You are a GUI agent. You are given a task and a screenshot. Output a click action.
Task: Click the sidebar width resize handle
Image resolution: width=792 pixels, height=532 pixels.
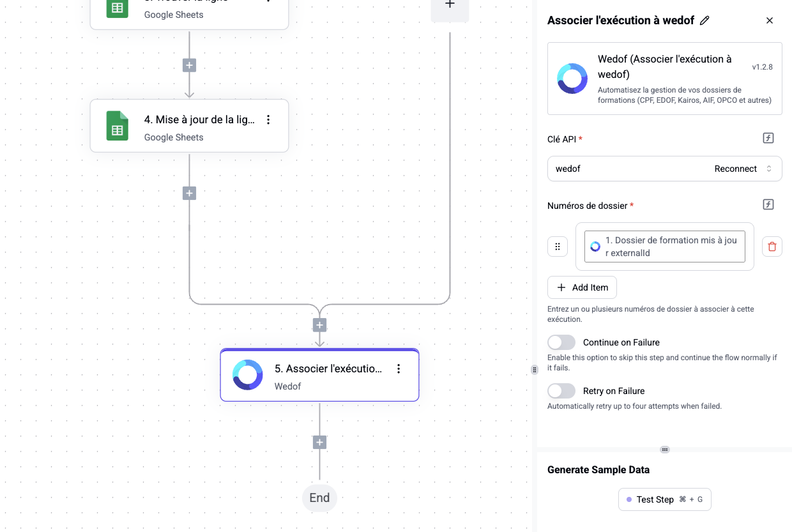(535, 370)
